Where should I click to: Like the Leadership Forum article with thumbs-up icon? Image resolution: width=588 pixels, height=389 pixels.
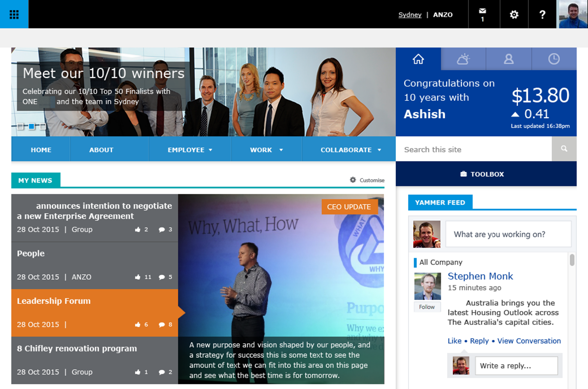point(138,324)
